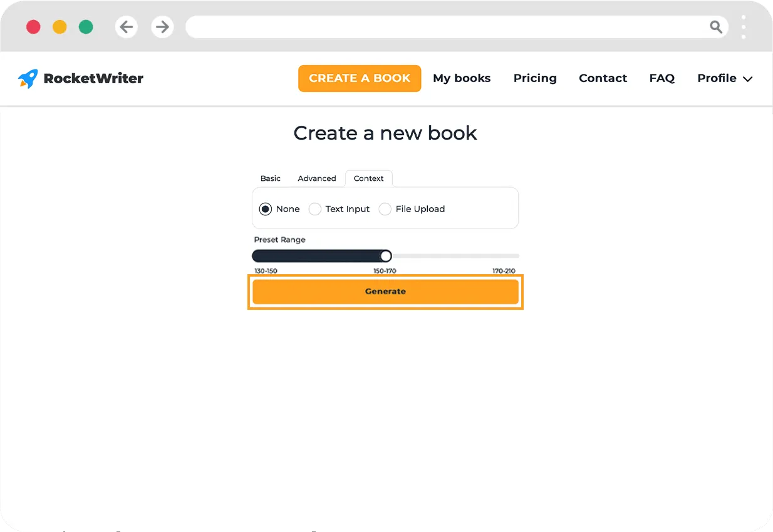Screen dimensions: 773x532
Task: Click inside the browser address bar
Action: point(438,27)
